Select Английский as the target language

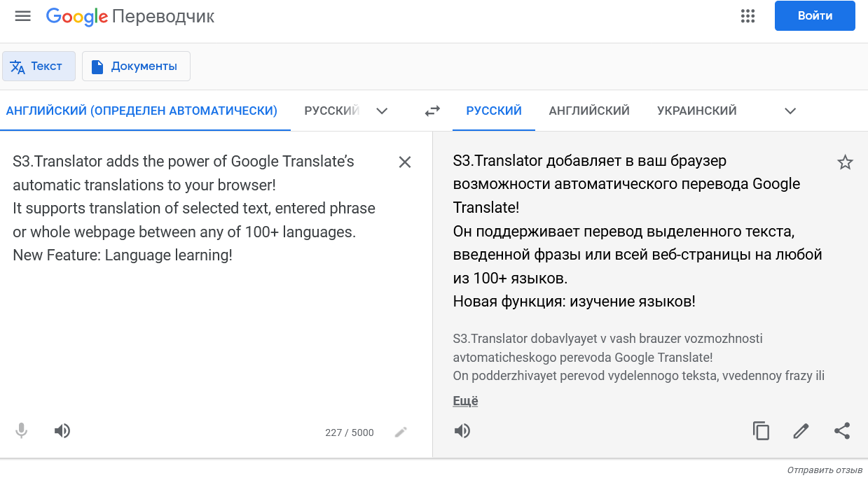pos(589,111)
